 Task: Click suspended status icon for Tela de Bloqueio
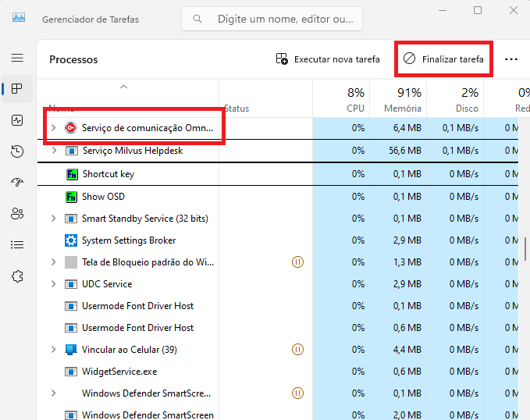tap(297, 262)
